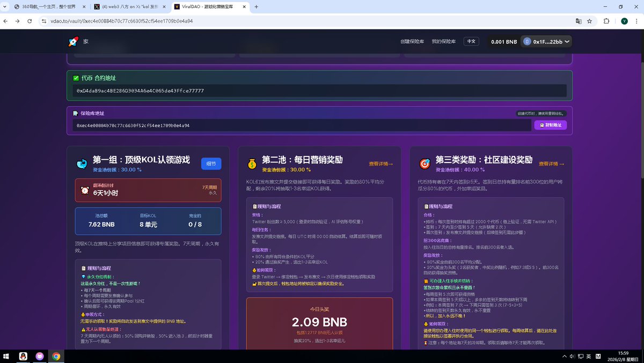Click the 家 home link
The width and height of the screenshot is (644, 363).
click(86, 41)
